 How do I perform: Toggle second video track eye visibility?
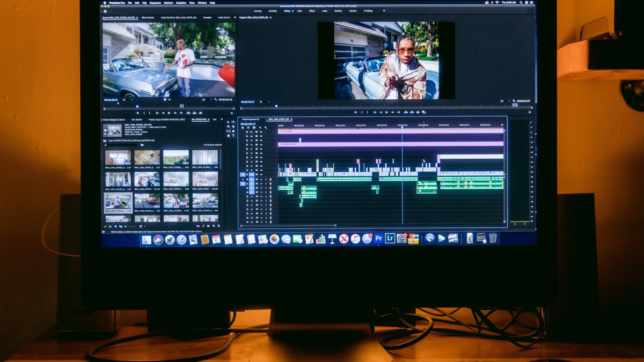(x=261, y=137)
